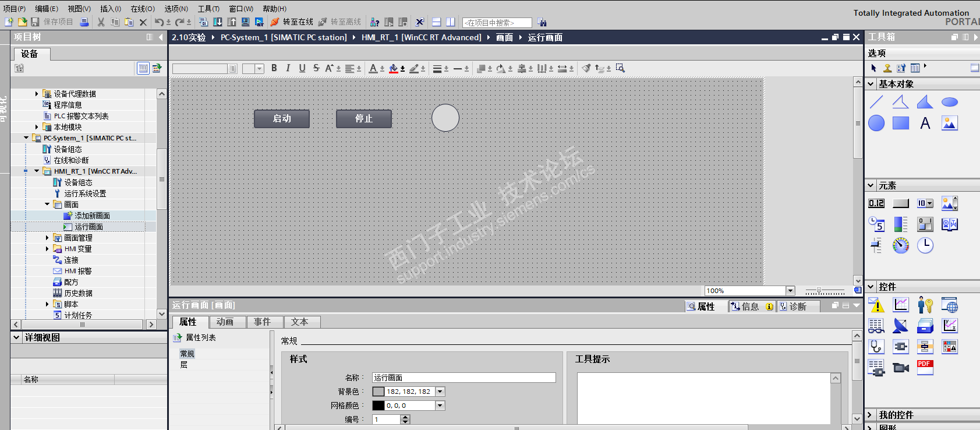Toggle Italic text formatting

288,68
